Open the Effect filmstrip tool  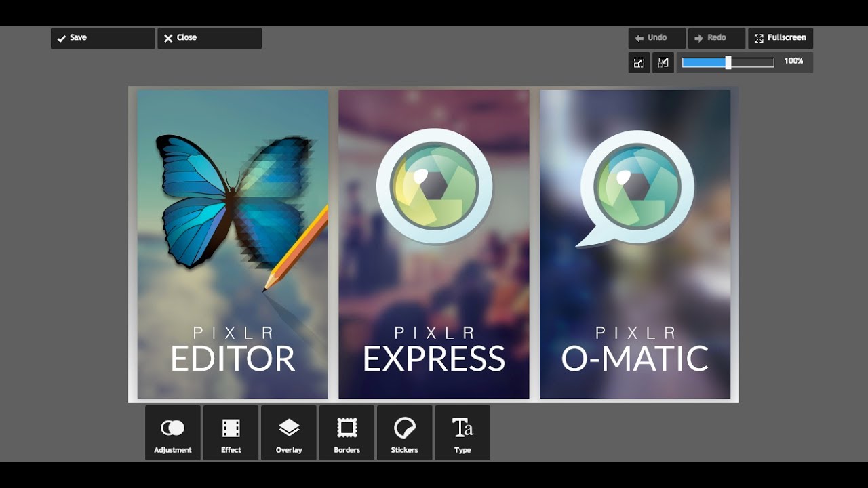pyautogui.click(x=231, y=433)
